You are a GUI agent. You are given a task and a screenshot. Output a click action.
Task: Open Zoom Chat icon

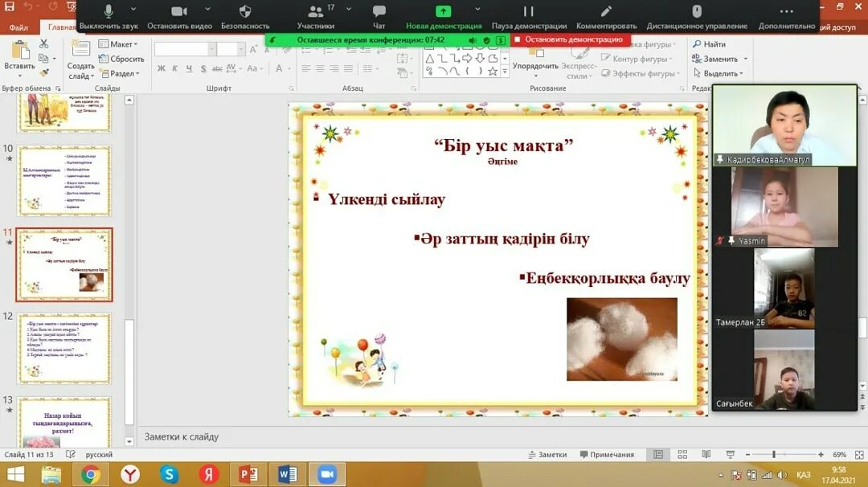pos(379,11)
